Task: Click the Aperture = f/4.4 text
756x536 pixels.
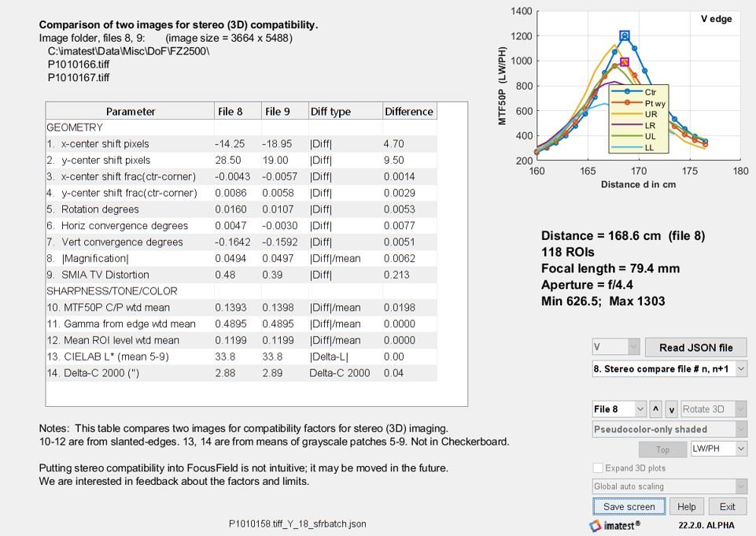Action: click(x=587, y=285)
